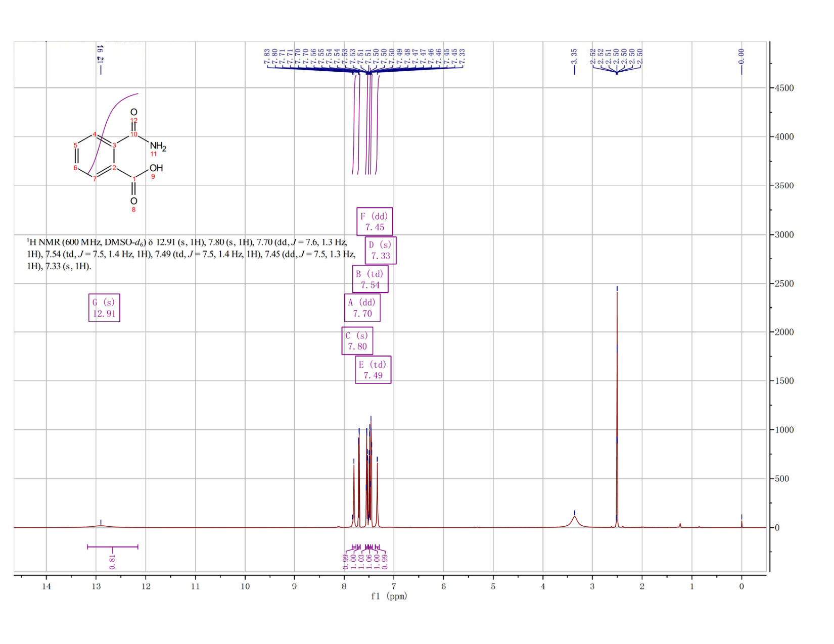This screenshot has height=644, width=834.
Task: Click the 3.35 peak label
Action: coord(574,56)
